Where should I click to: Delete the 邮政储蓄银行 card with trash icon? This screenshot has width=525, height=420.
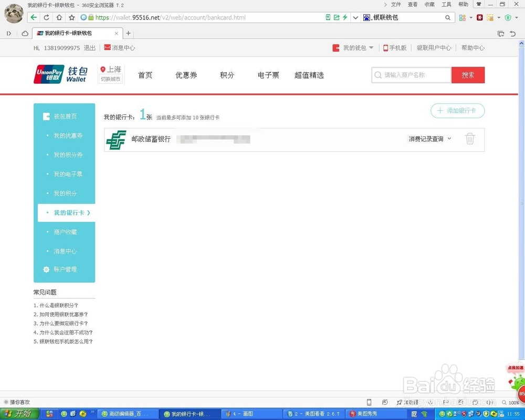click(470, 138)
